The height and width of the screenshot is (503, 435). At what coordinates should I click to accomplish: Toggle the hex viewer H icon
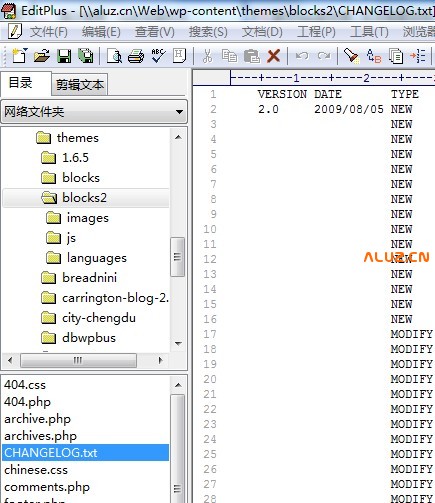179,56
